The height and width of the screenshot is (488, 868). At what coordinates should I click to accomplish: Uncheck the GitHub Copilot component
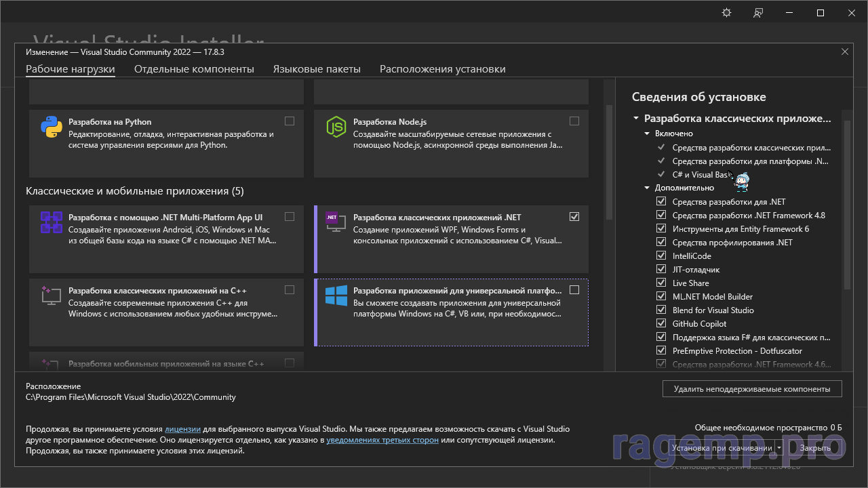point(661,324)
